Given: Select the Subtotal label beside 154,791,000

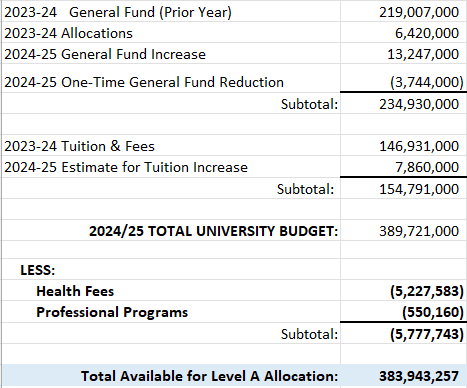Looking at the screenshot, I should point(305,189).
